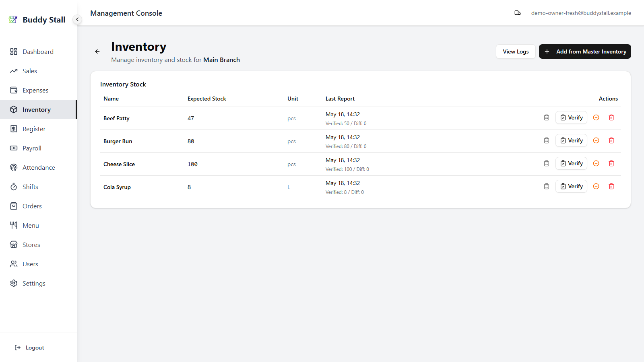Screen dimensions: 644x362
Task: Click 'Verified: 100 / Diff: 0' text
Action: (347, 169)
